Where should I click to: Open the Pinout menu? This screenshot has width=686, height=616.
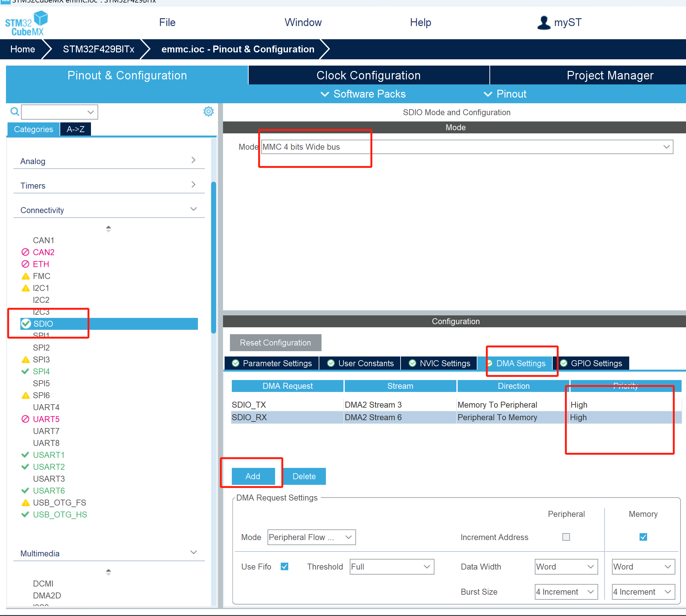(x=505, y=94)
